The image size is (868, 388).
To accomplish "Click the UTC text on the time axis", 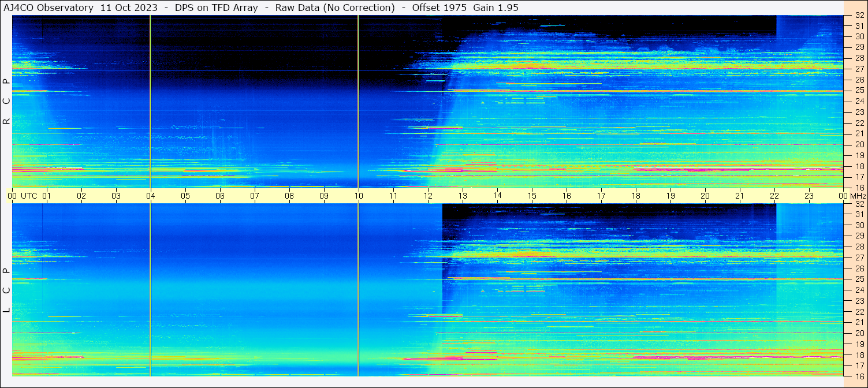I will pos(29,196).
